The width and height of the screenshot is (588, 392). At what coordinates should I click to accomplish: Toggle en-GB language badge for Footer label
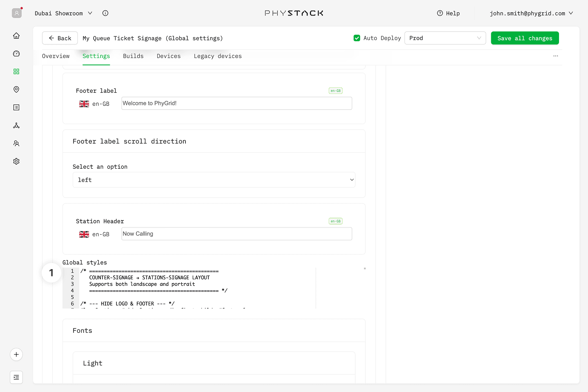335,91
